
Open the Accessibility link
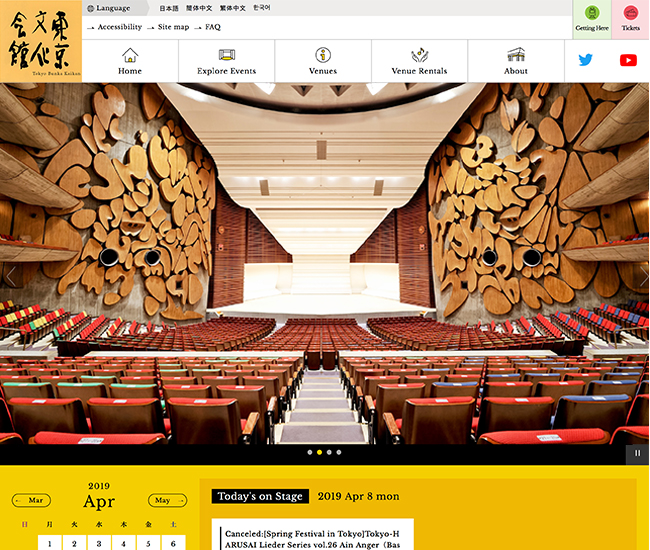click(x=119, y=27)
